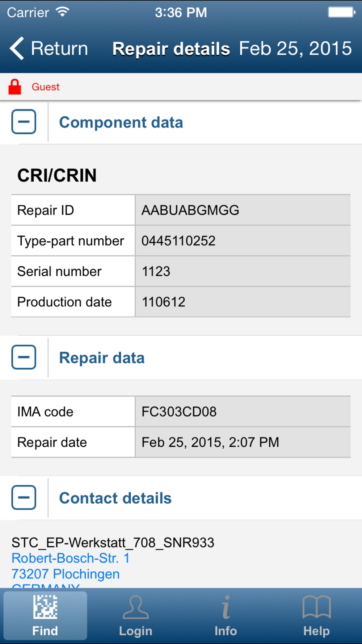This screenshot has height=644, width=362.
Task: Open the Login person icon
Action: click(136, 607)
